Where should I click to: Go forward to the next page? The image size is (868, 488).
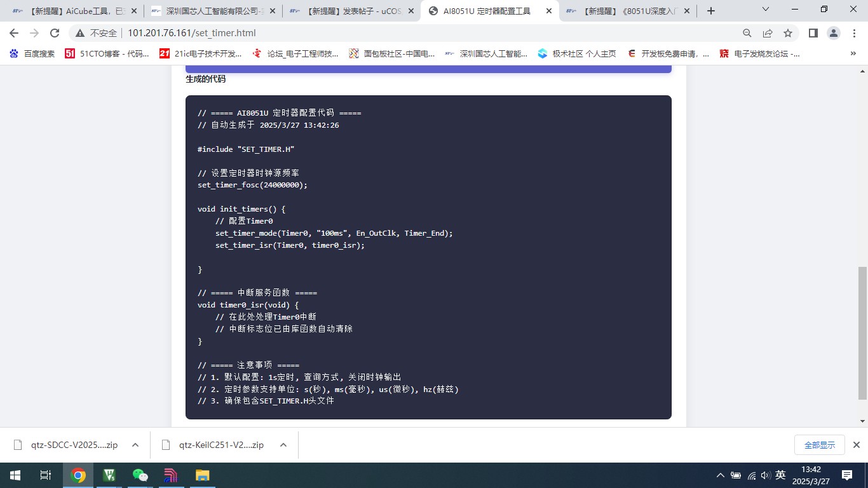pos(34,33)
